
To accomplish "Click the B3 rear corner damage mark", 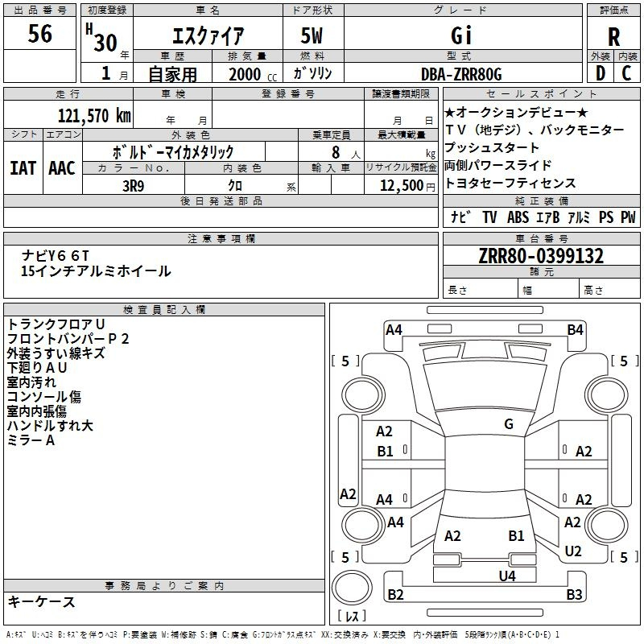I will [x=574, y=594].
